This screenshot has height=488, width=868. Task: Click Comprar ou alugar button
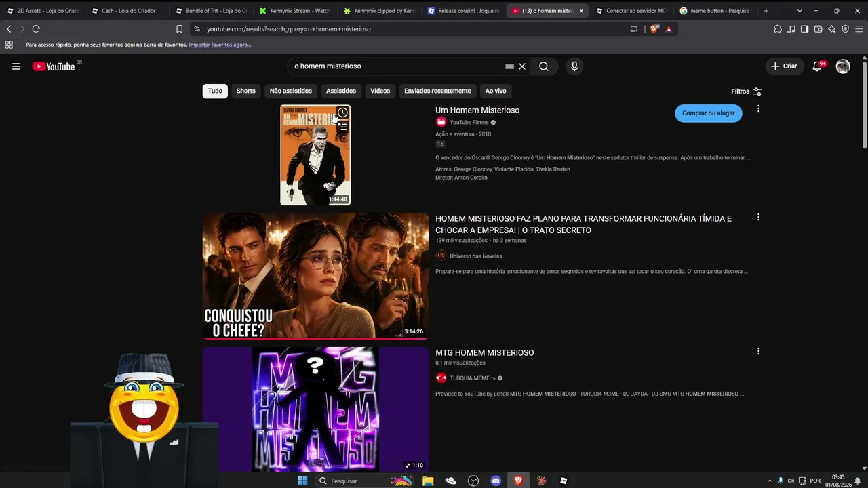709,113
